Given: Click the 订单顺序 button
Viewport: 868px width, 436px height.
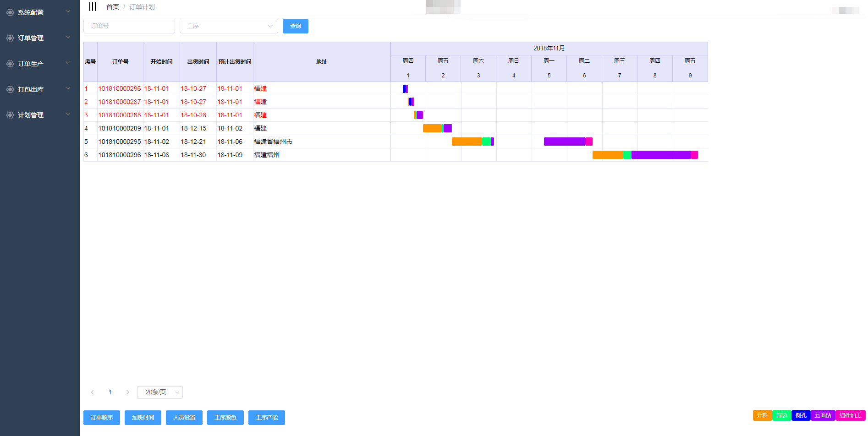Looking at the screenshot, I should (x=102, y=418).
